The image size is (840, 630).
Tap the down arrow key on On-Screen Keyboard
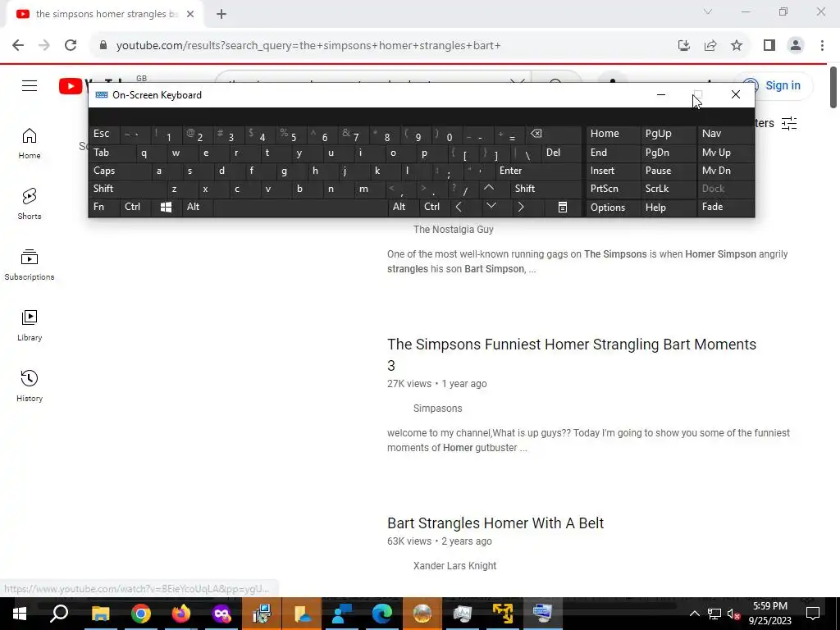(x=491, y=206)
